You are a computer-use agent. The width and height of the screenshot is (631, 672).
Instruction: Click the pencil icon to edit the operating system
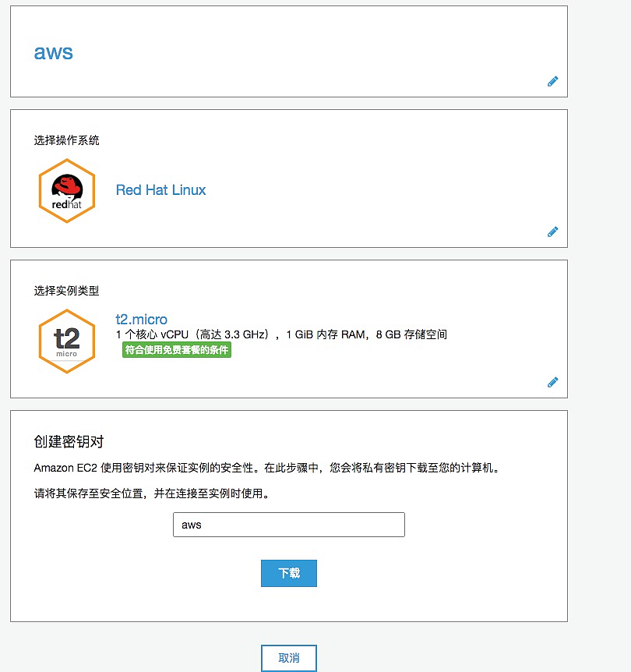tap(552, 232)
